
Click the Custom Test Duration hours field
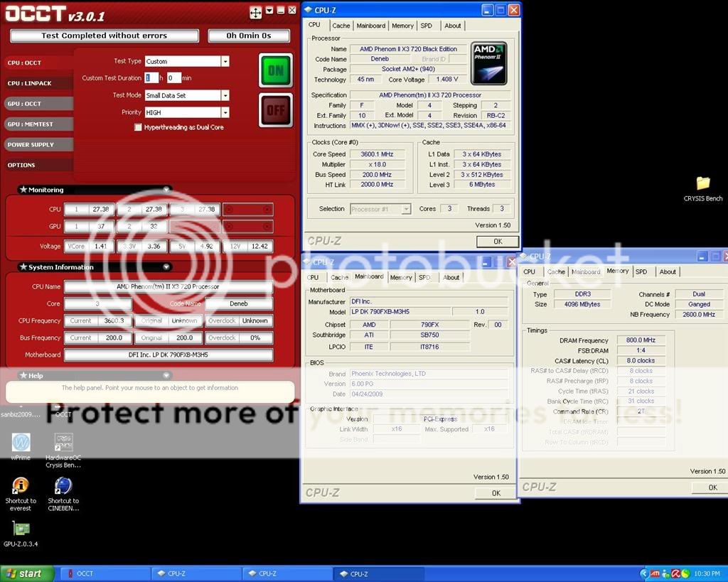click(x=151, y=78)
